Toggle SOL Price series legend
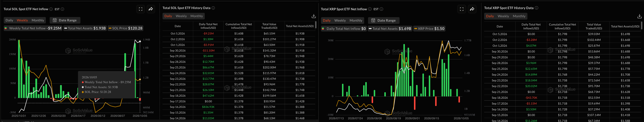The image size is (644, 122). click(x=125, y=28)
